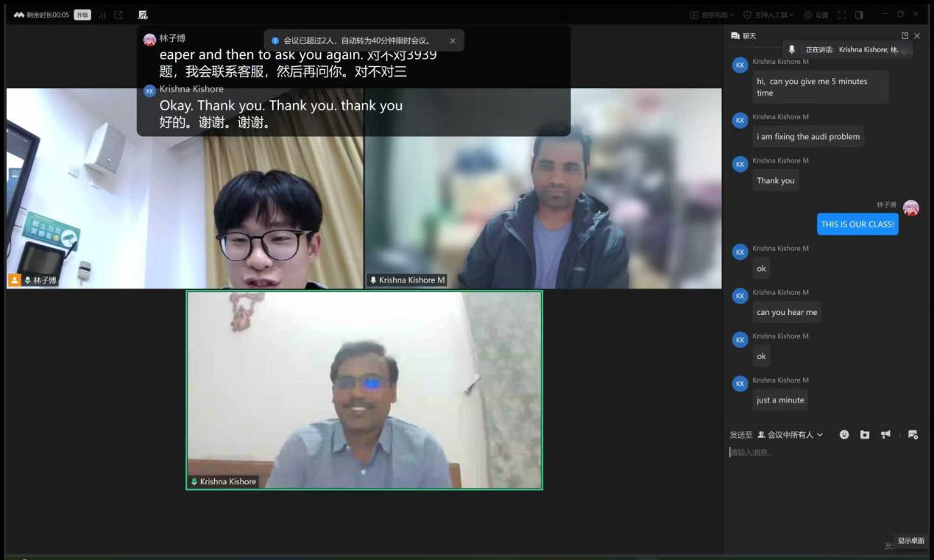This screenshot has height=560, width=934.
Task: Open the 主持人工具 host tools dropdown
Action: [x=768, y=15]
